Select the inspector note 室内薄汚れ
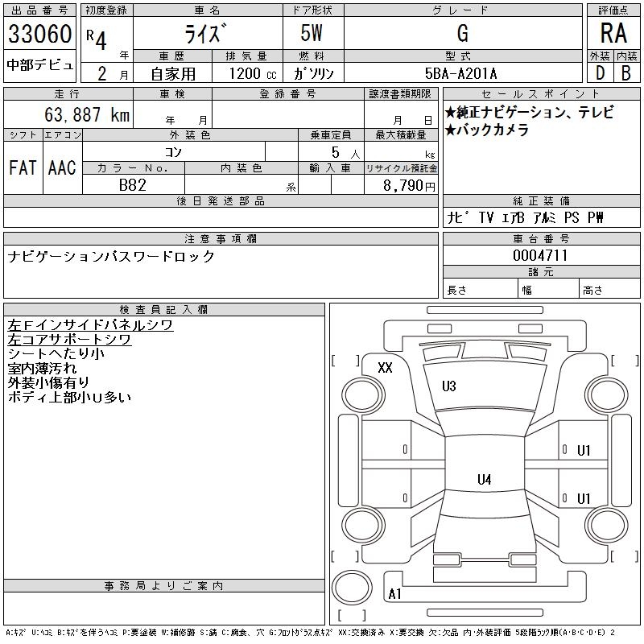This screenshot has width=644, height=644. pyautogui.click(x=42, y=369)
